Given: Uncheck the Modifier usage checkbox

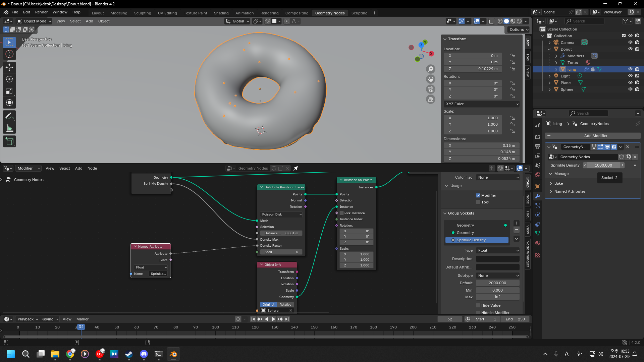Looking at the screenshot, I should coord(478,195).
